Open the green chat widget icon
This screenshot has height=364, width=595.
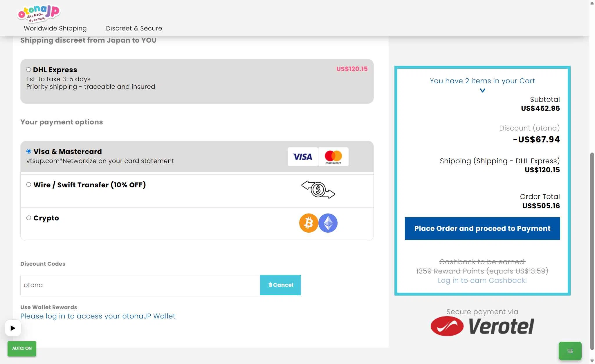pyautogui.click(x=570, y=351)
